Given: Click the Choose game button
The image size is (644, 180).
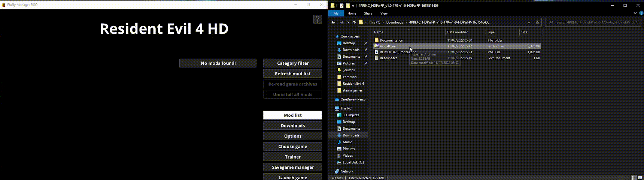Looking at the screenshot, I should click(x=292, y=147).
